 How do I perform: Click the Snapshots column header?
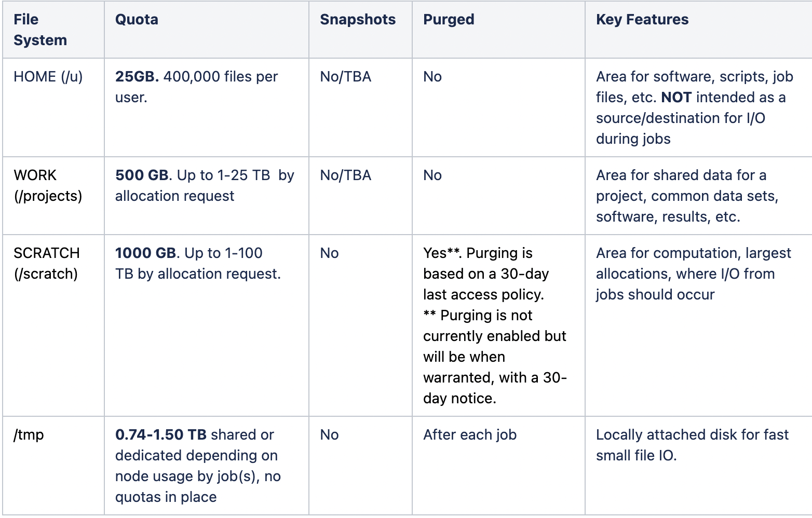[358, 19]
